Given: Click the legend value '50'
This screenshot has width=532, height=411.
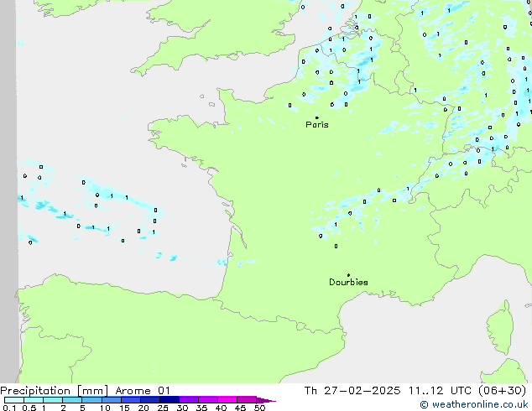Looking at the screenshot, I should [259, 408].
